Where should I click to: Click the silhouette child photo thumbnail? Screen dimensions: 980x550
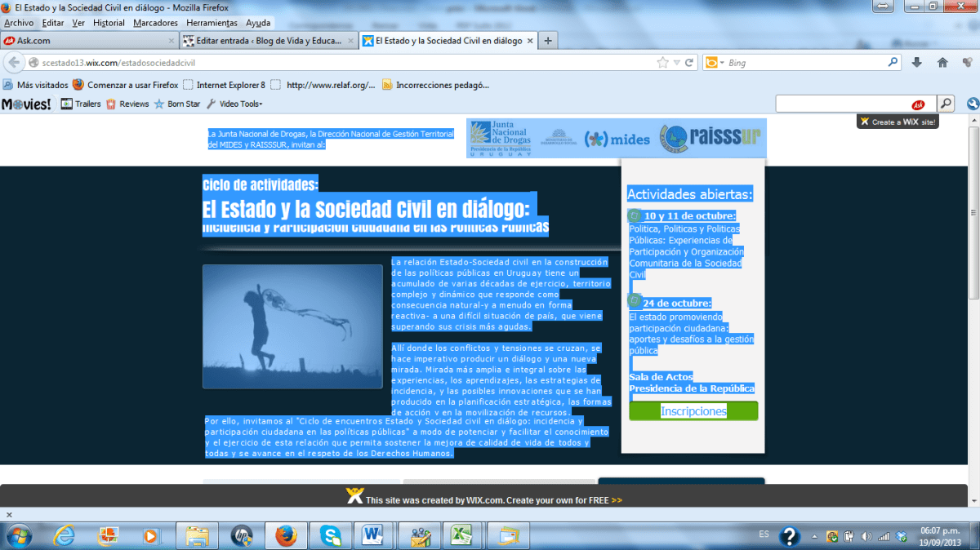tap(292, 326)
